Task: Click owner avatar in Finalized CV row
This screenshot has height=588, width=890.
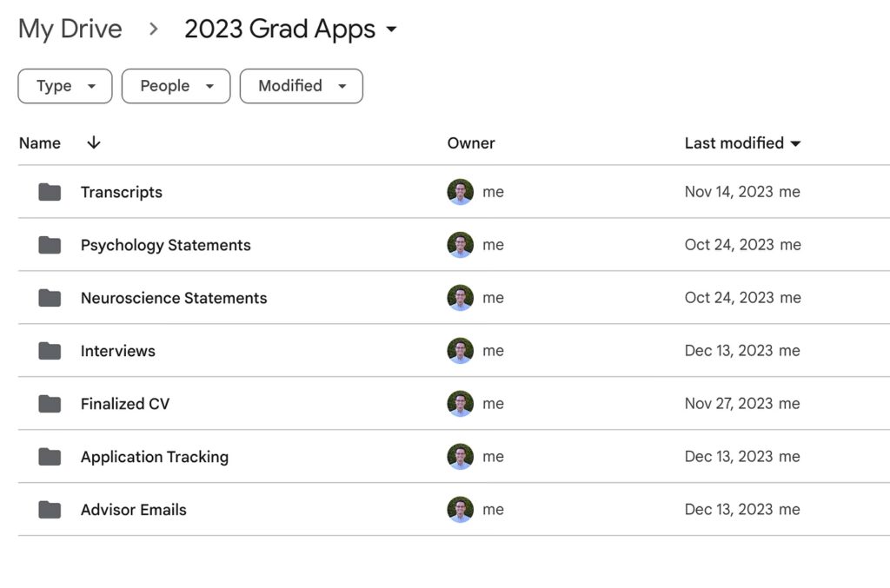Action: 460,404
